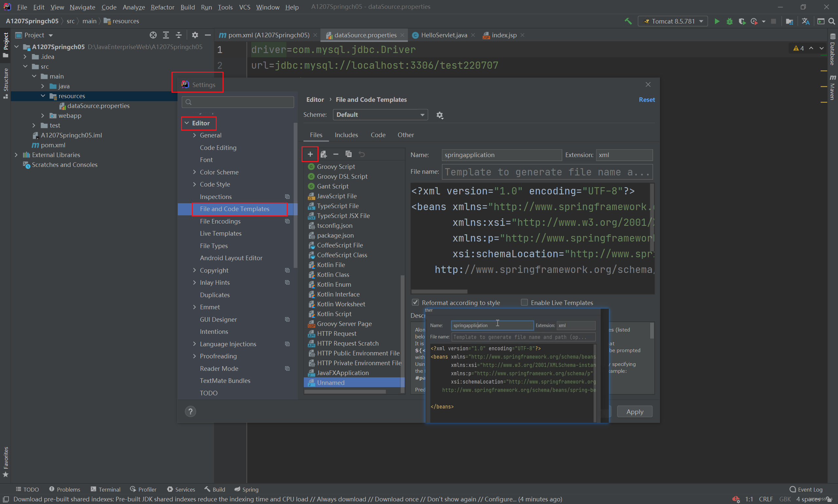Expand the Language Injections settings node

click(194, 344)
